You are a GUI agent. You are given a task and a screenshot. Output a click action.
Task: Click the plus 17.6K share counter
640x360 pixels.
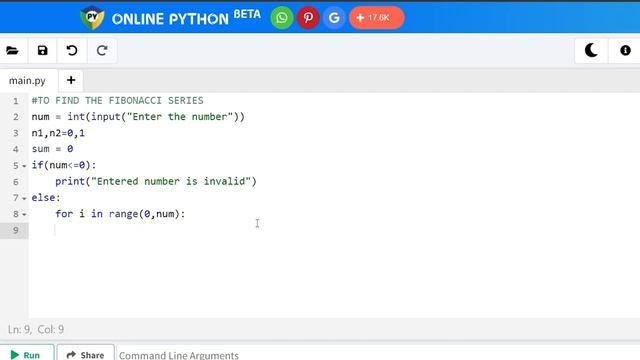[376, 18]
